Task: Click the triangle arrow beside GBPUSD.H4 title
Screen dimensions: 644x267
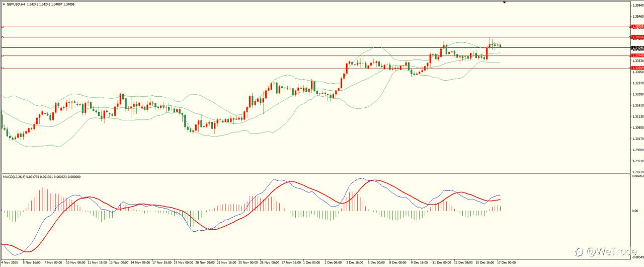Action: pyautogui.click(x=3, y=4)
